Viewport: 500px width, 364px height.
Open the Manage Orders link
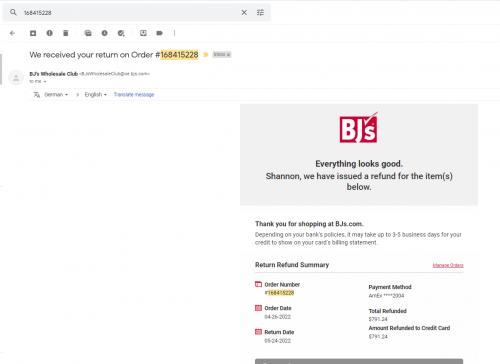[x=448, y=265]
